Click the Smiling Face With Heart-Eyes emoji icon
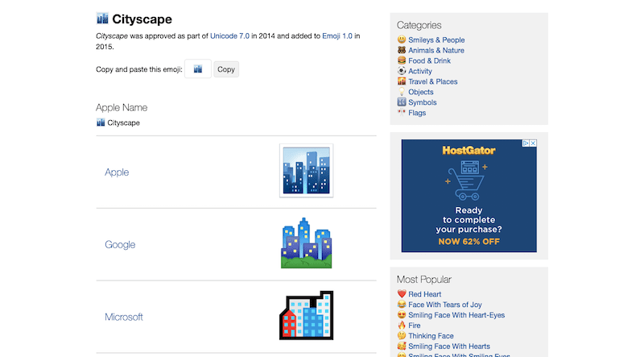644x357 pixels. [402, 314]
